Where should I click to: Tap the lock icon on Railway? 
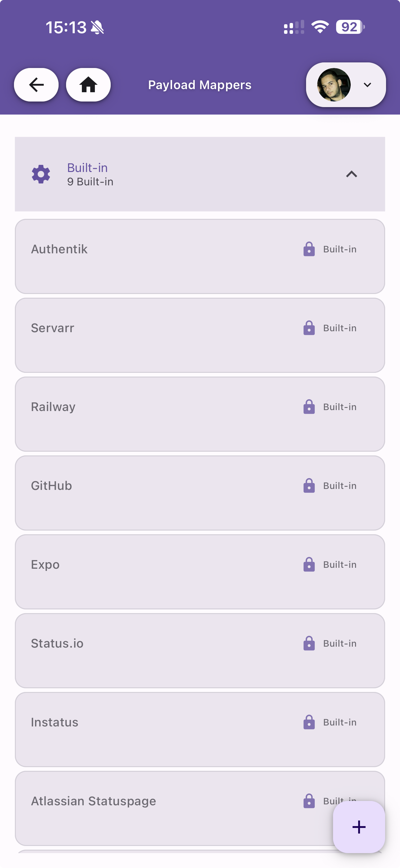point(309,407)
